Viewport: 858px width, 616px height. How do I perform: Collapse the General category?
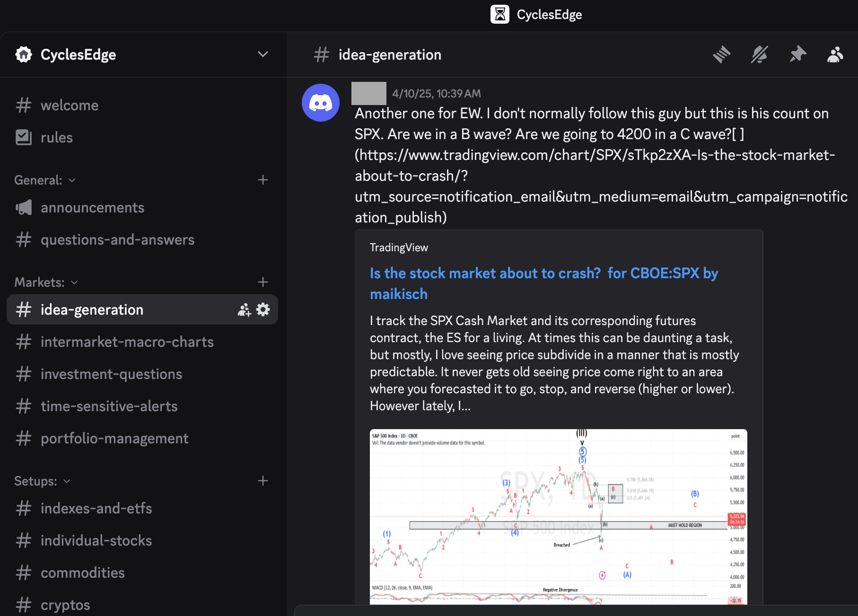coord(45,180)
